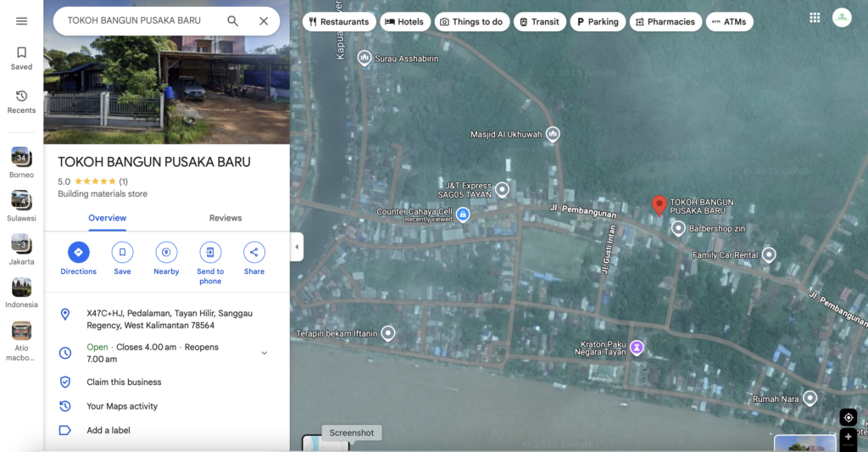The image size is (868, 452).
Task: Expand the opening hours chevron
Action: (264, 353)
